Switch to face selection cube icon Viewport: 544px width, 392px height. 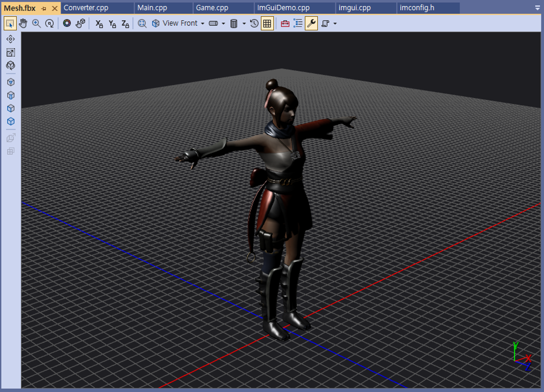11,109
